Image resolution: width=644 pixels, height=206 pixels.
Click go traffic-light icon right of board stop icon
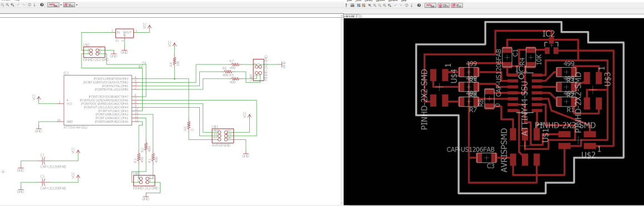coord(411,6)
